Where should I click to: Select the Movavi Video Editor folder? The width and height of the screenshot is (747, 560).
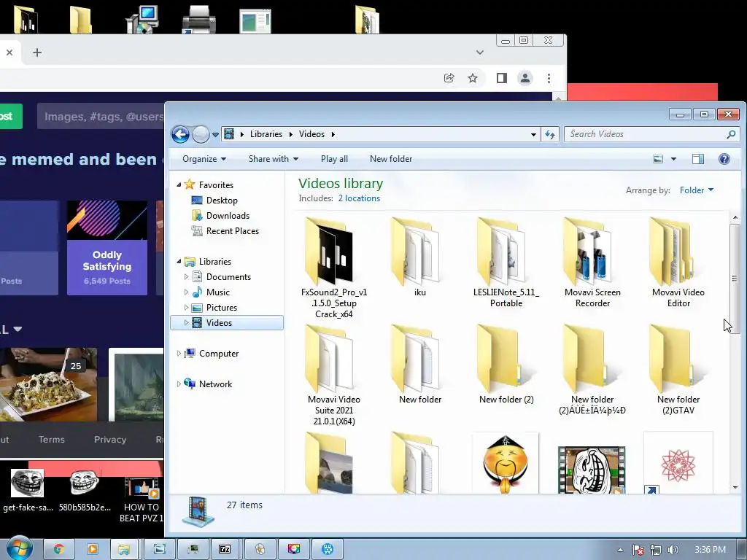(x=678, y=262)
